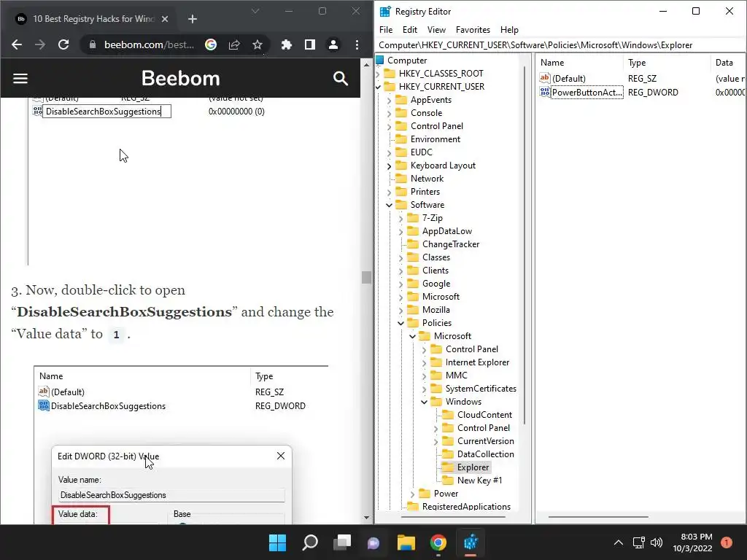Click registry tree horizontal scrollbar
Viewport: 747px width, 560px height.
click(453, 517)
